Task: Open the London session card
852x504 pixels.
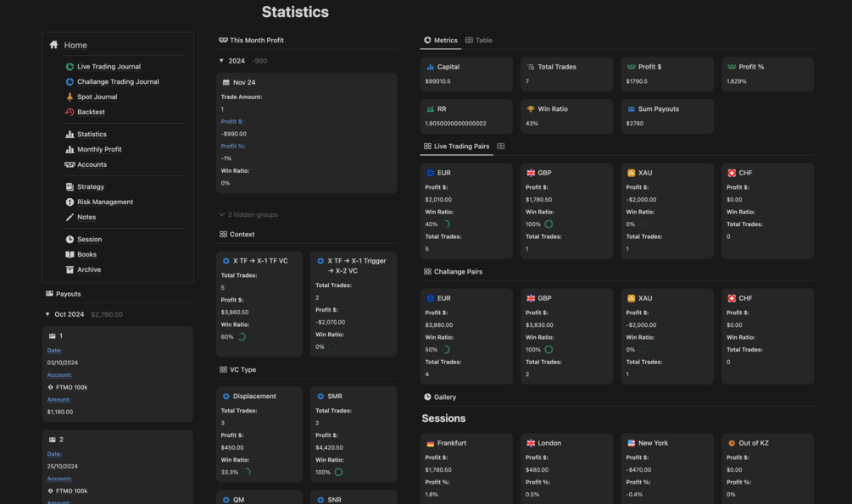Action: click(x=567, y=468)
